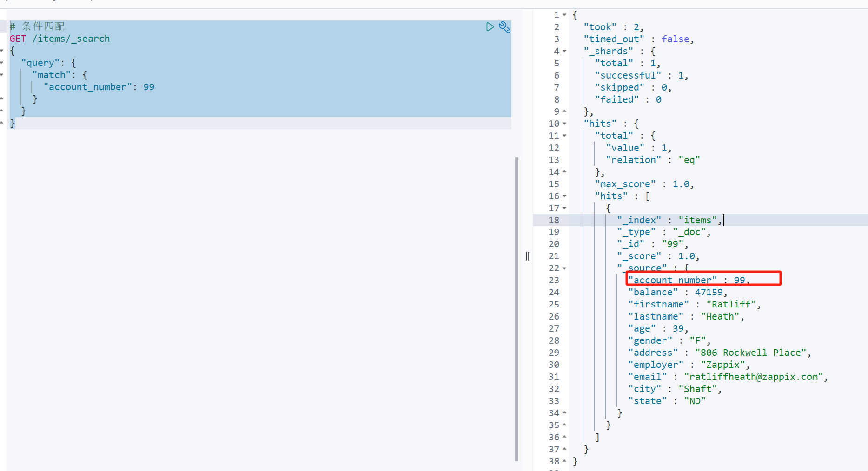This screenshot has width=868, height=471.
Task: Click the firstname value "Ratliff"
Action: coord(731,304)
